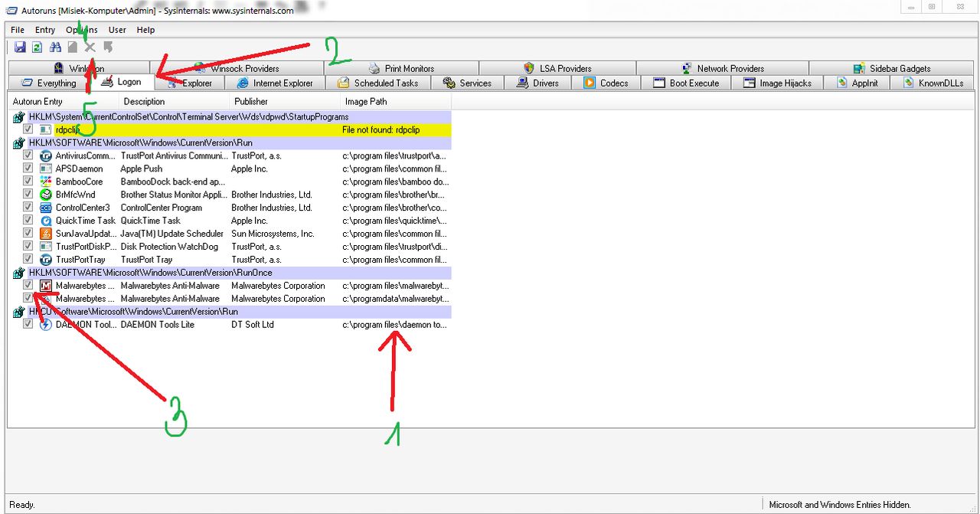This screenshot has width=980, height=514.
Task: Switch to the Winsock Providers tab
Action: point(236,68)
